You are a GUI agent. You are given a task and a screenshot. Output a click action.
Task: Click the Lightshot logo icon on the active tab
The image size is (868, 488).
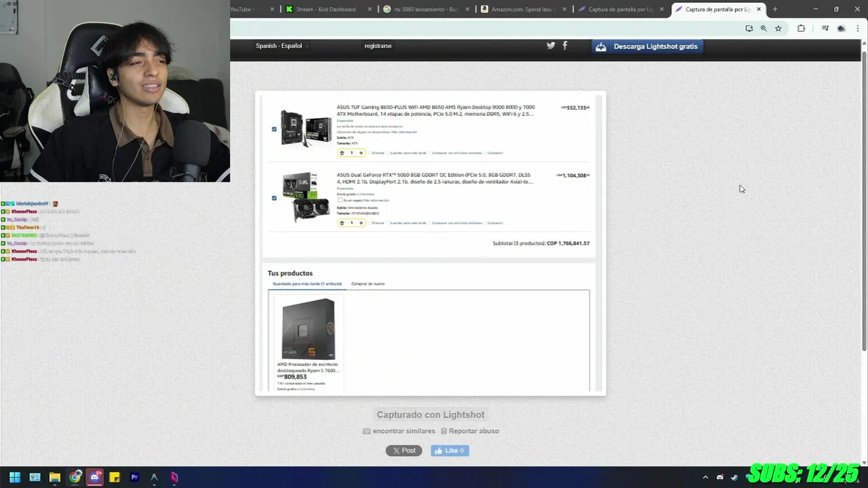679,9
